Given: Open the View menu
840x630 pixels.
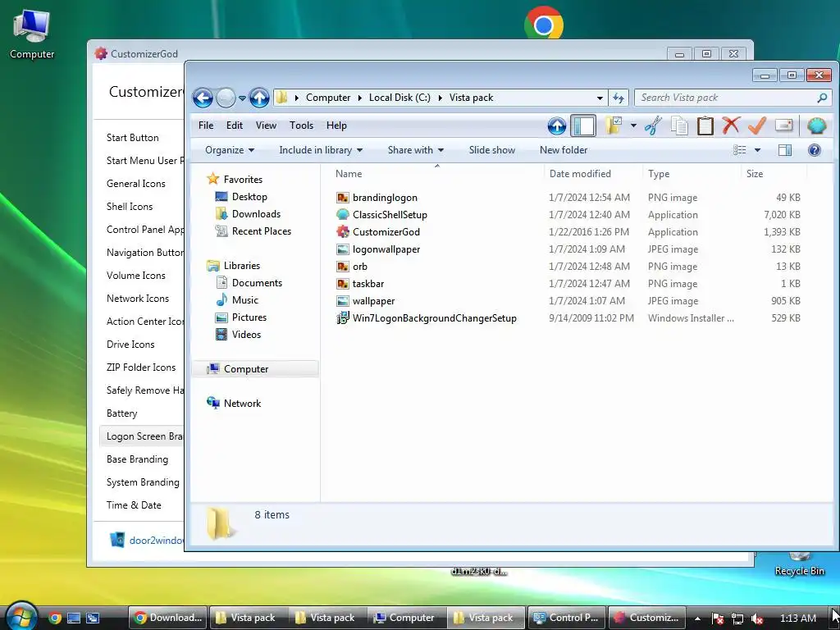Looking at the screenshot, I should pyautogui.click(x=266, y=126).
